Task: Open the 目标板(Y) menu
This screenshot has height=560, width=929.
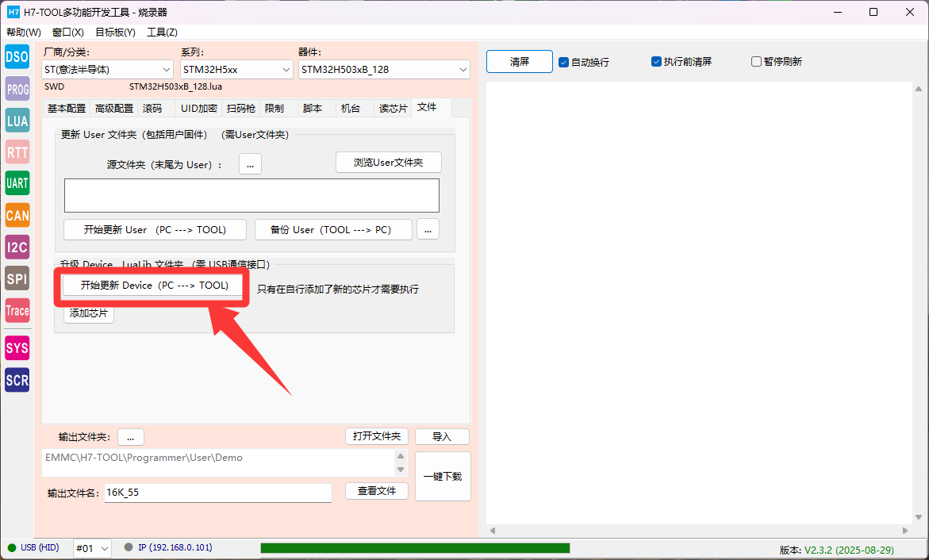Action: pos(116,32)
